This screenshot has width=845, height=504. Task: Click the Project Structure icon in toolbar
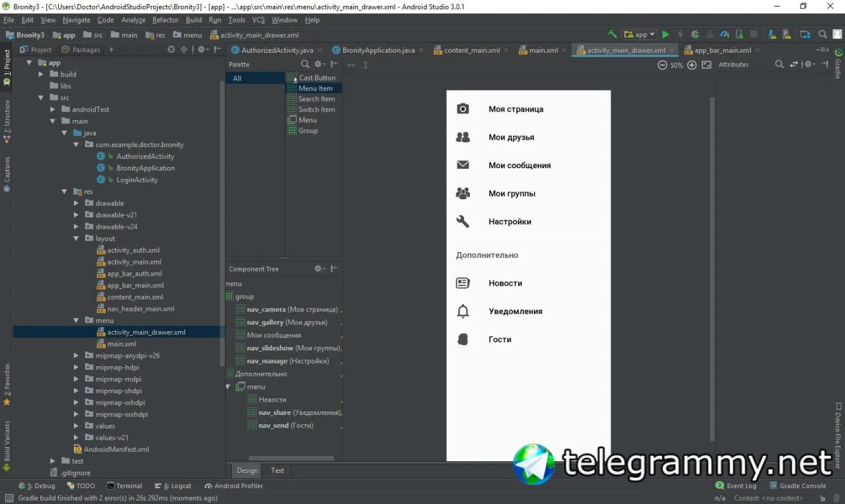click(805, 34)
